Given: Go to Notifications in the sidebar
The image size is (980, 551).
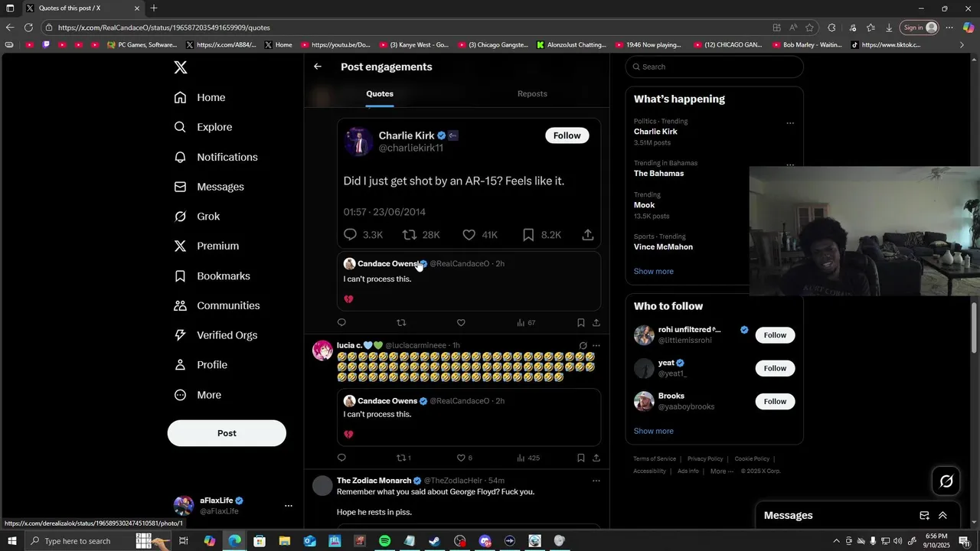Looking at the screenshot, I should point(216,157).
